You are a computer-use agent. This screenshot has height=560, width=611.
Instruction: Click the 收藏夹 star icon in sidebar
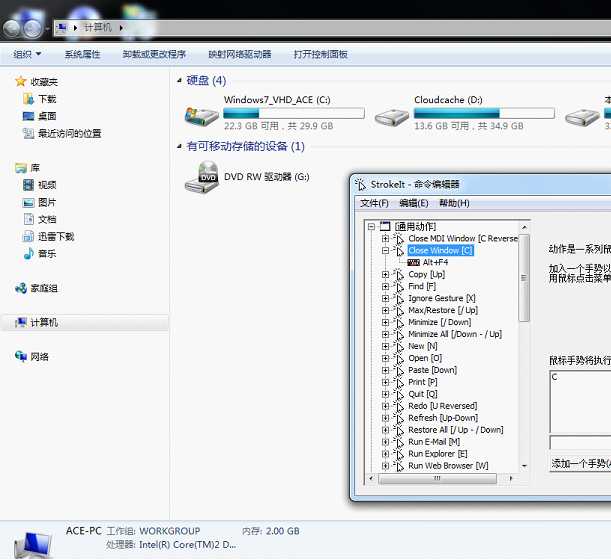click(x=20, y=81)
